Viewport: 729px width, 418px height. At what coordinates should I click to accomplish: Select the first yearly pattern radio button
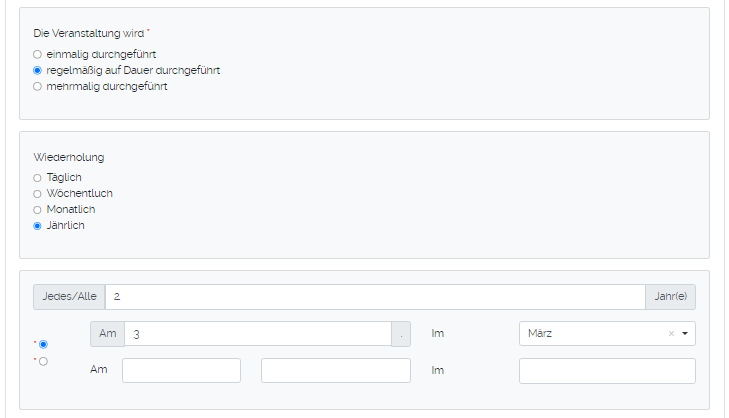43,344
